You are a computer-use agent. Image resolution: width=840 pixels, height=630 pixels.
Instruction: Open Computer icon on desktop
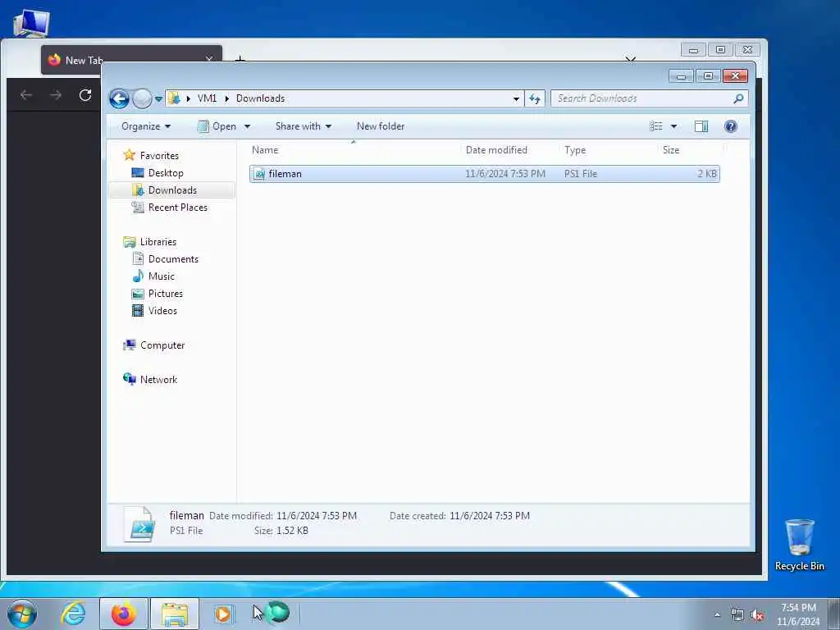tap(32, 23)
